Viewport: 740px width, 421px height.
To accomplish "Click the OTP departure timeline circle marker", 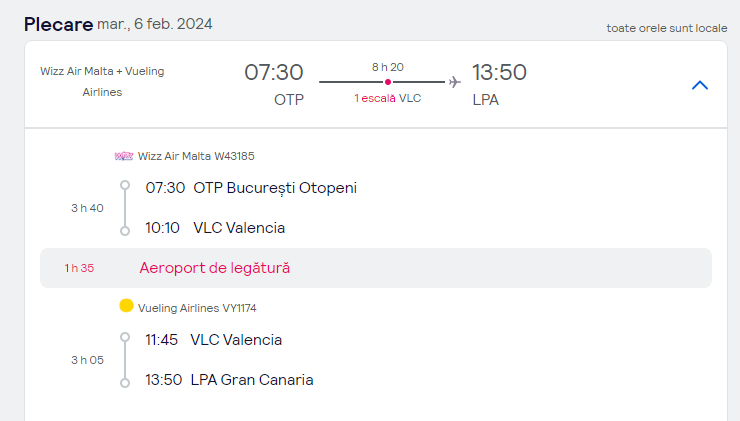I will click(x=125, y=185).
